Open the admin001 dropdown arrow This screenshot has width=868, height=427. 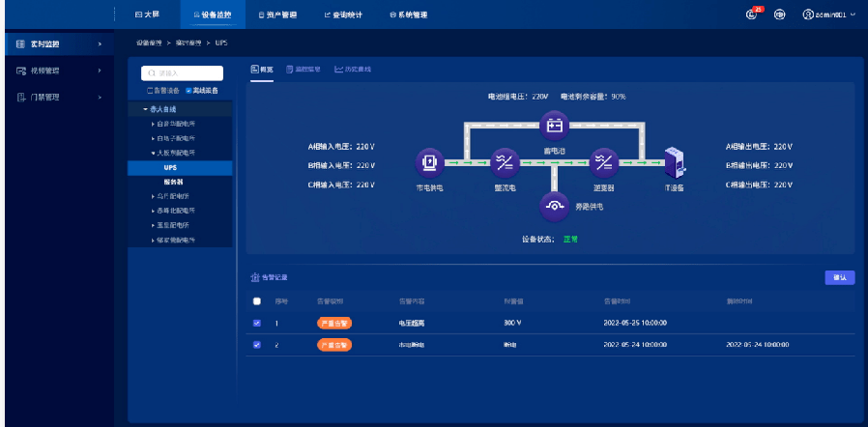click(852, 15)
